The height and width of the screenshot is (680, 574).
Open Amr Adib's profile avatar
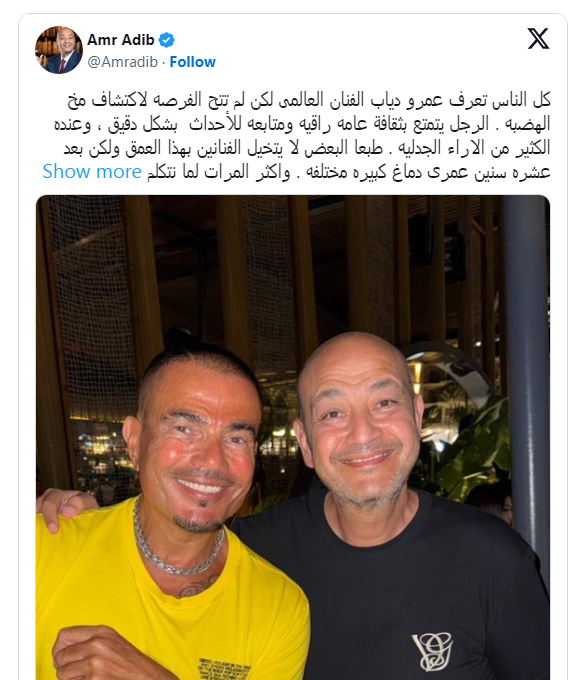[x=59, y=50]
